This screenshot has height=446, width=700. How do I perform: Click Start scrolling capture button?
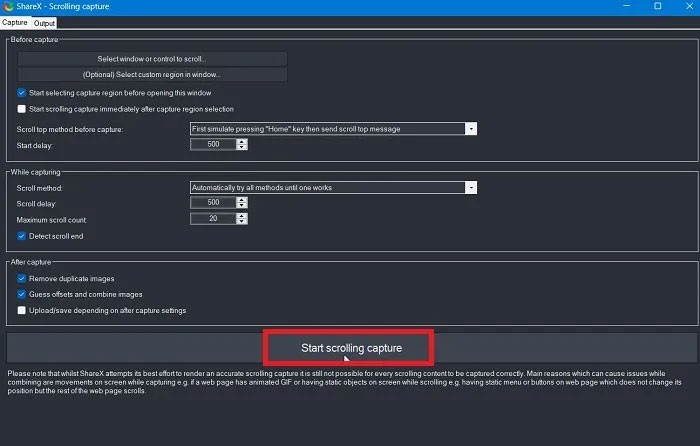[x=351, y=348]
